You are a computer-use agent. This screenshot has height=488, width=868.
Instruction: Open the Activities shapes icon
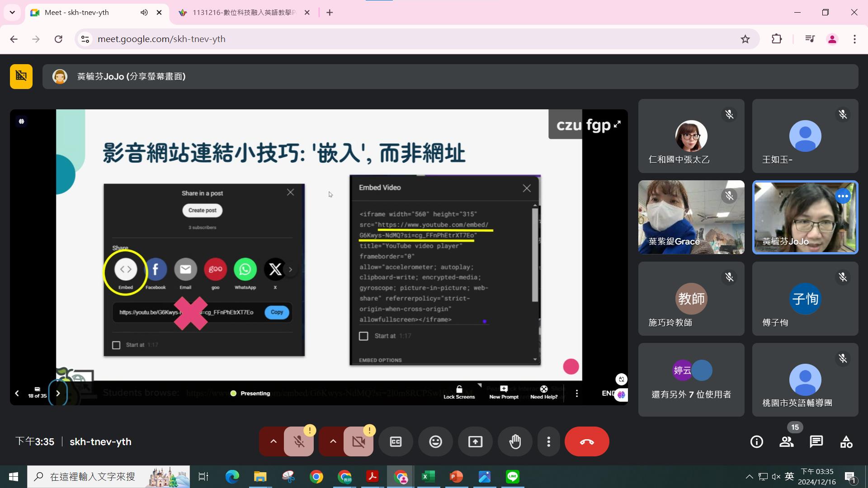pos(846,441)
